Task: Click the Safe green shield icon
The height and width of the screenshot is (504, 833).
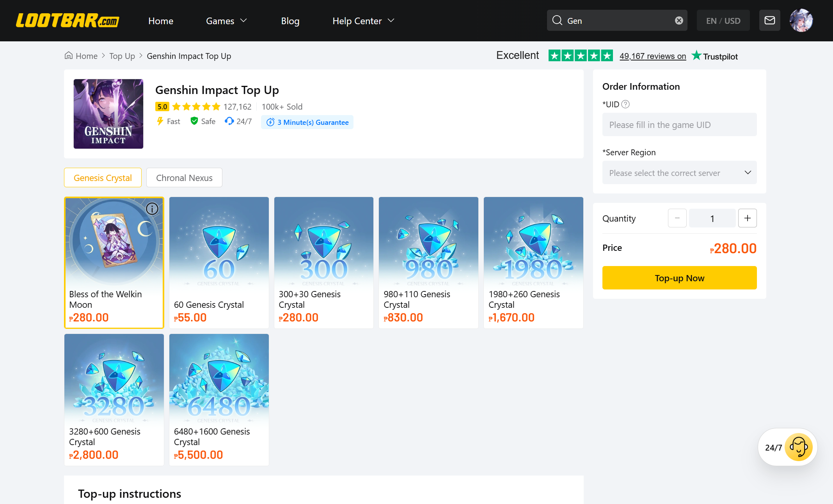Action: pyautogui.click(x=194, y=121)
